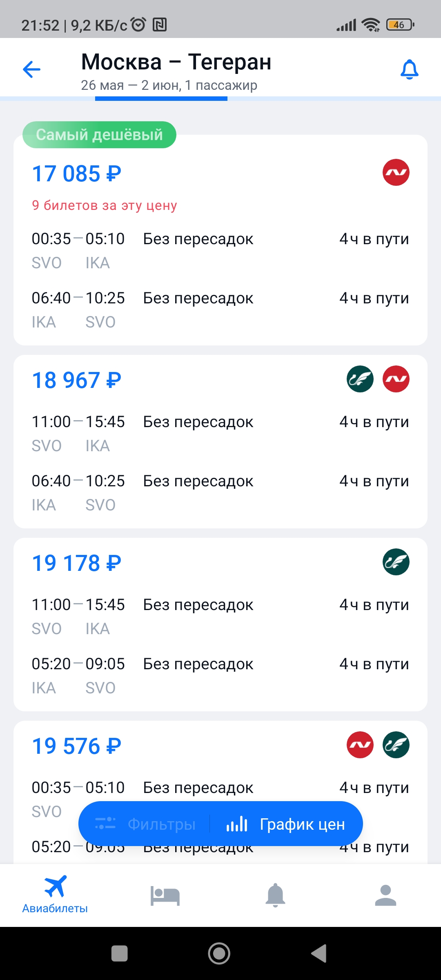Open the hotels tab with bed icon

(x=165, y=895)
